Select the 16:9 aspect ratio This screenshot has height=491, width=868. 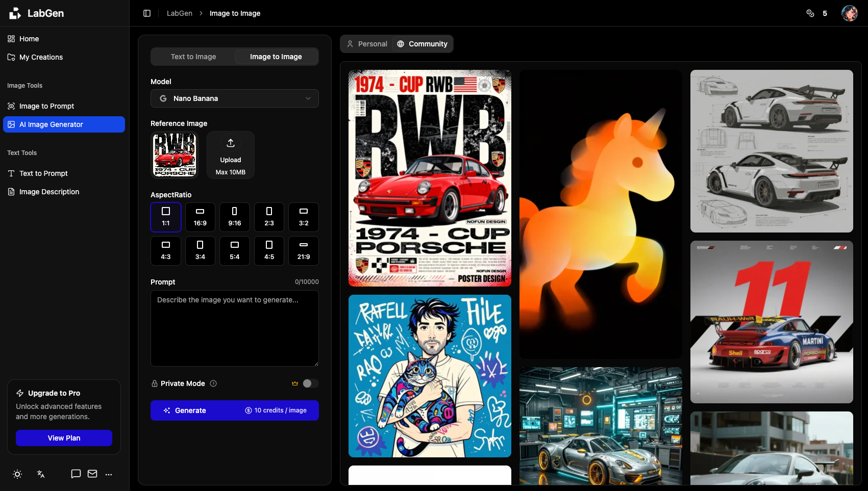pos(200,217)
